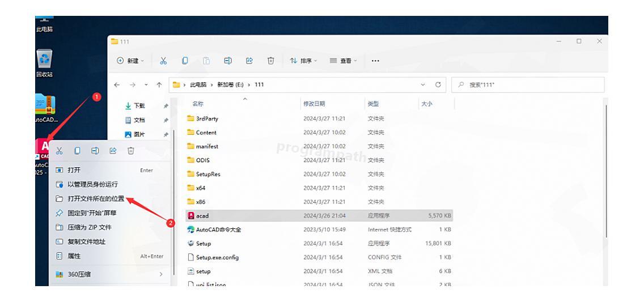Open 下载 in the navigation pane
Screen dimensions: 644x302
[x=139, y=106]
